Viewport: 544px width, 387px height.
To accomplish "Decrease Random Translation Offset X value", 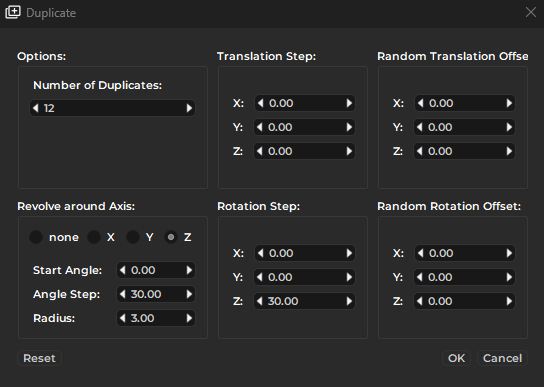I will 421,103.
